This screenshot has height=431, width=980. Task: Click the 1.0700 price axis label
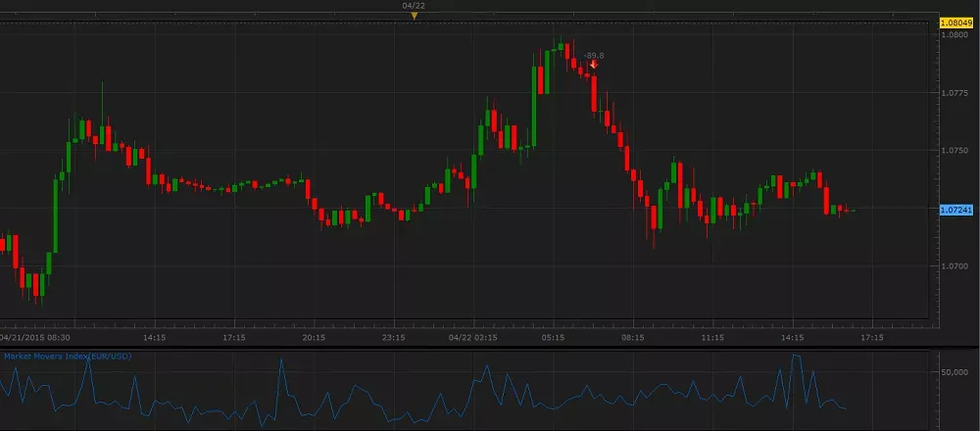click(x=954, y=266)
